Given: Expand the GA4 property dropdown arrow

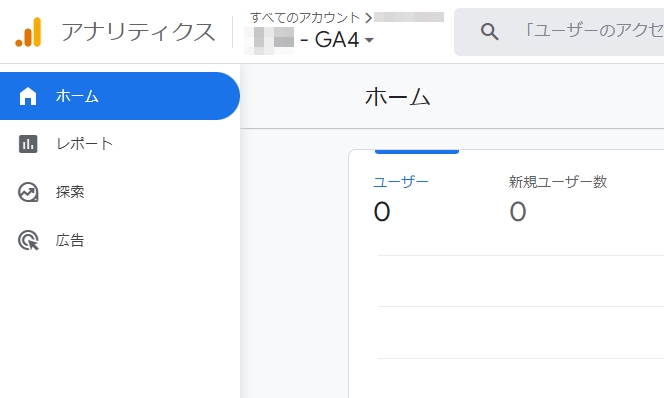Looking at the screenshot, I should [369, 40].
